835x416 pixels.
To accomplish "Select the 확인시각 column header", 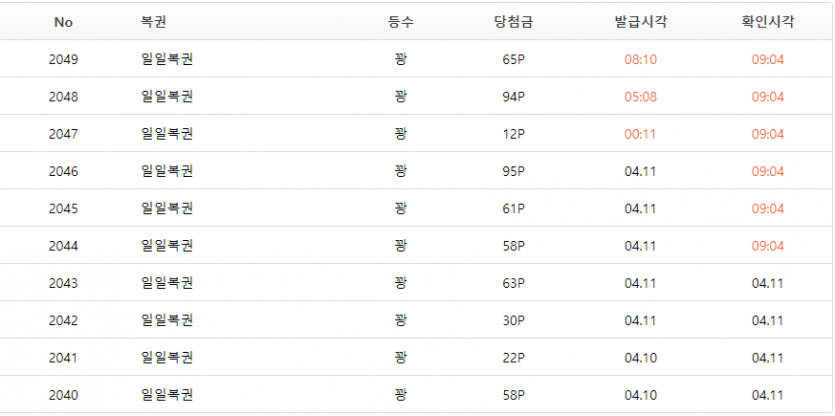I will pos(767,22).
